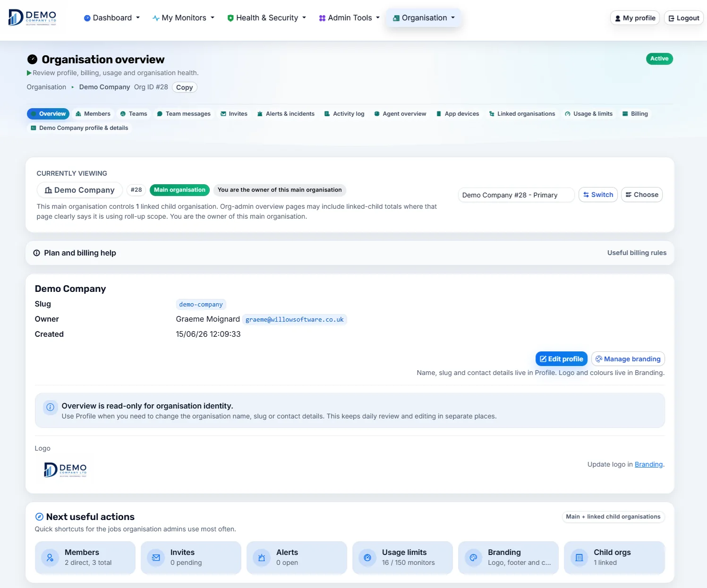Click the My profile button
The image size is (707, 588).
click(635, 18)
